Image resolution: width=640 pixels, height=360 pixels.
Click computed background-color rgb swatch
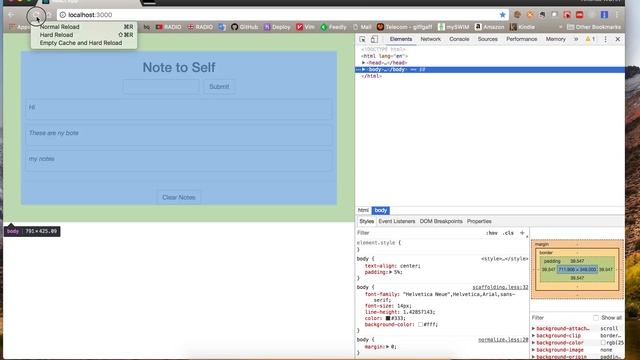pyautogui.click(x=603, y=343)
